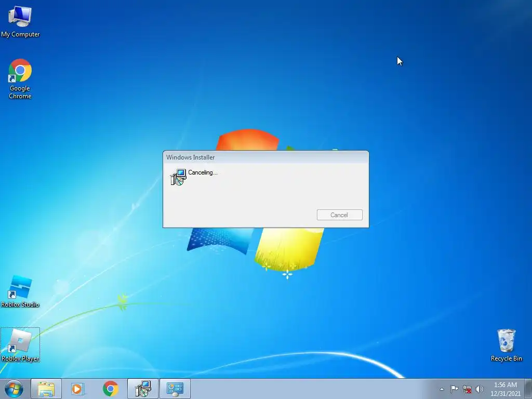The height and width of the screenshot is (399, 532).
Task: Open the Action Center flag icon
Action: tap(454, 389)
